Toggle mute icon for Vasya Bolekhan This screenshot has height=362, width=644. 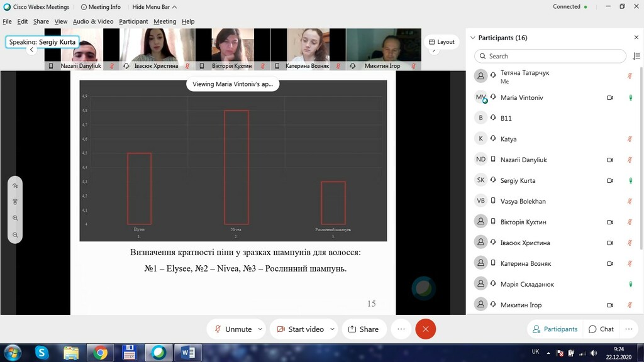tap(630, 202)
